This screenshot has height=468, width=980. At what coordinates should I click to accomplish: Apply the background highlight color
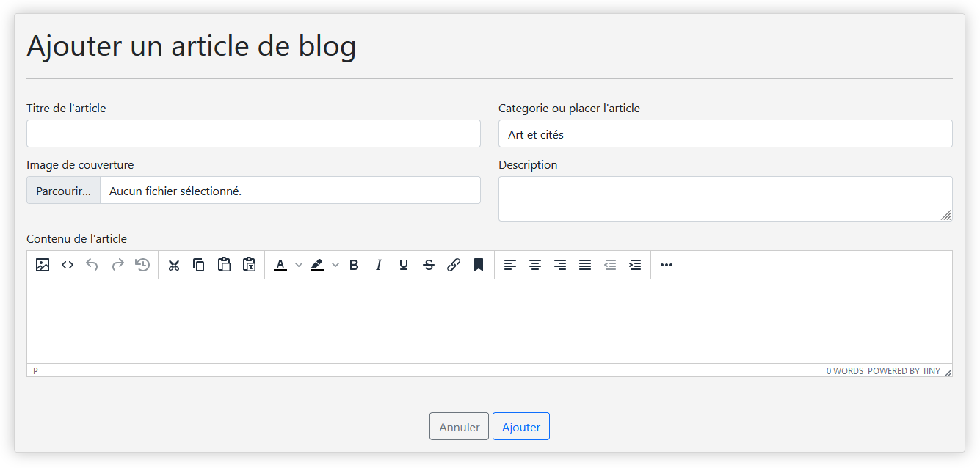coord(317,265)
